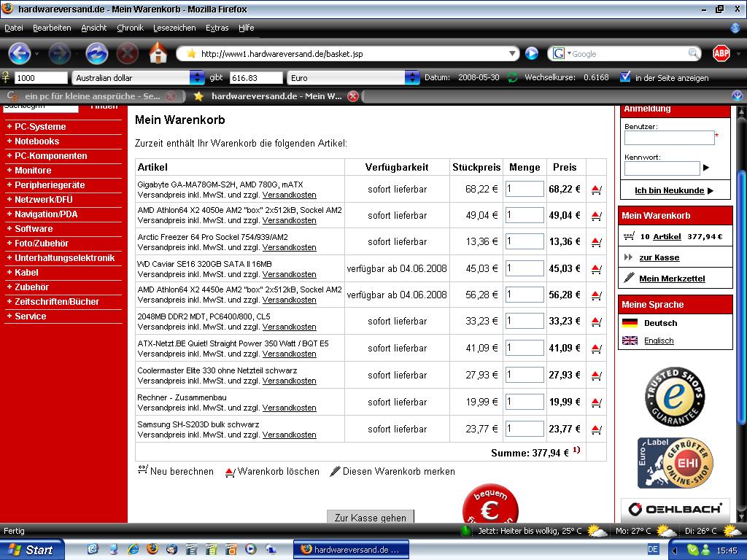This screenshot has width=747, height=560.
Task: Click Diesen Warenkorb merken
Action: (392, 472)
